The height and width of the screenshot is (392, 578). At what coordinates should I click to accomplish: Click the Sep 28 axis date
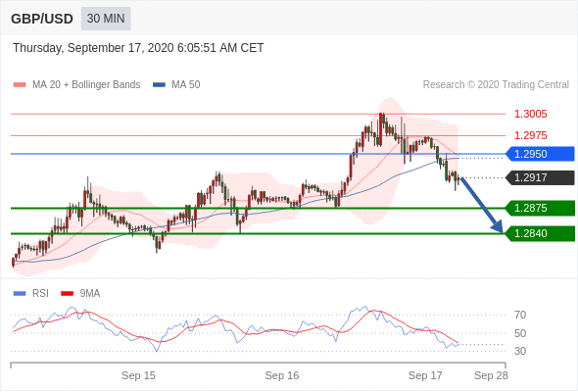[x=491, y=375]
